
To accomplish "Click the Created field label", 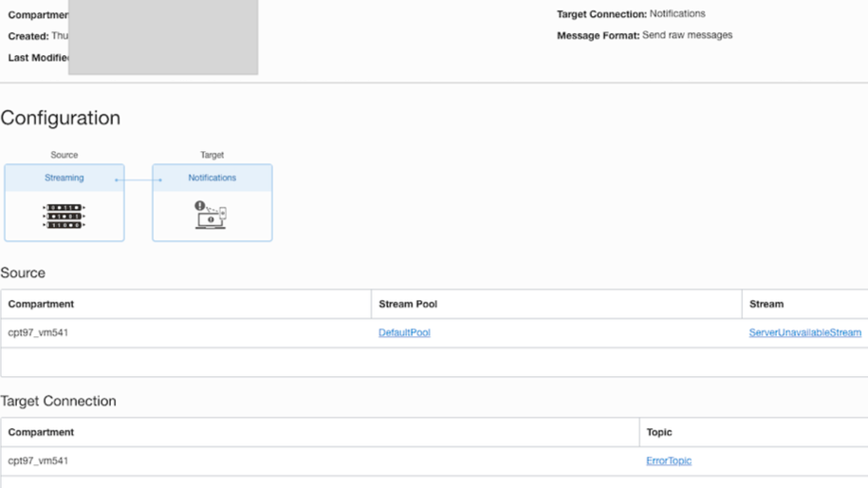I will 28,36.
